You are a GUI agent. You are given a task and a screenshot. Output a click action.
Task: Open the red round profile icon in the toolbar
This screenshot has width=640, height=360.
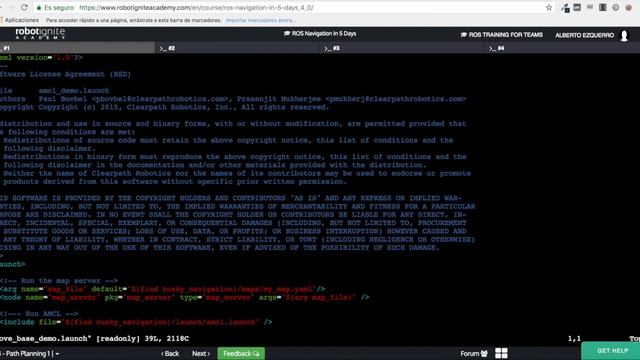point(628,7)
